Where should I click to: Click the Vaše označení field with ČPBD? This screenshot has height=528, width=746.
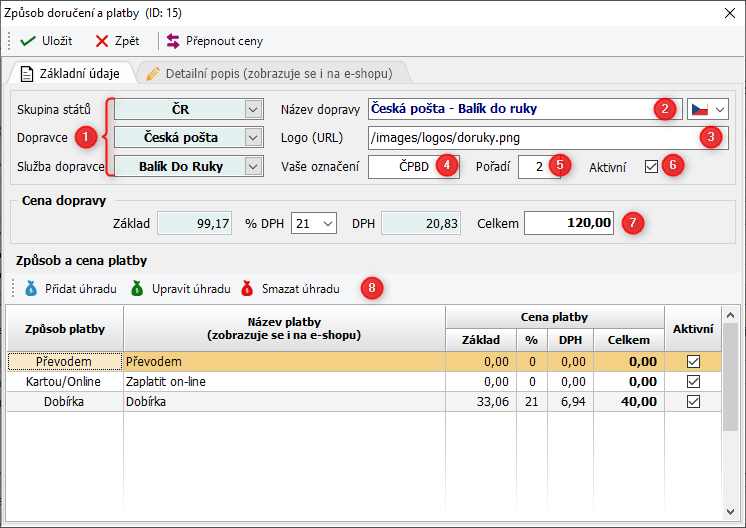(414, 166)
